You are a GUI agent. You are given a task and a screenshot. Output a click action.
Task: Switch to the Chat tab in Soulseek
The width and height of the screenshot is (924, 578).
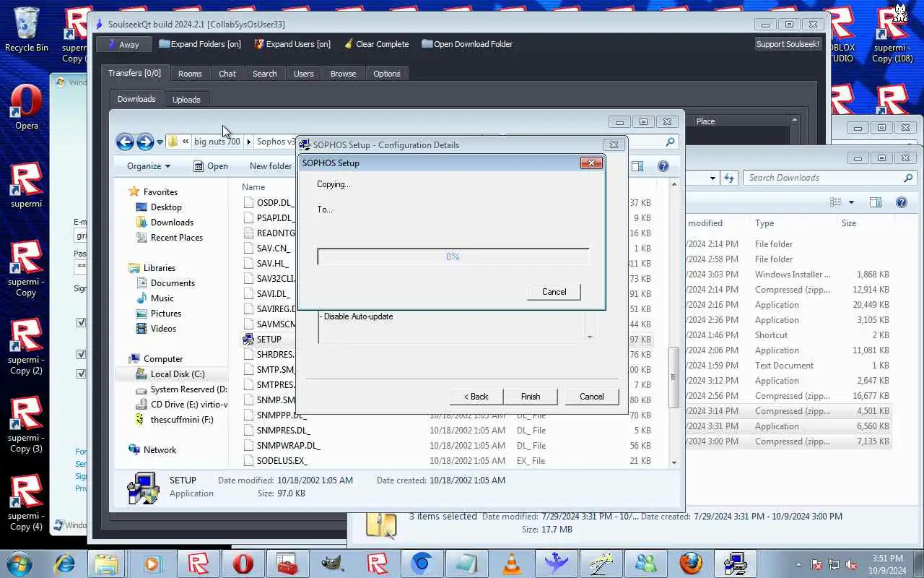pos(227,74)
